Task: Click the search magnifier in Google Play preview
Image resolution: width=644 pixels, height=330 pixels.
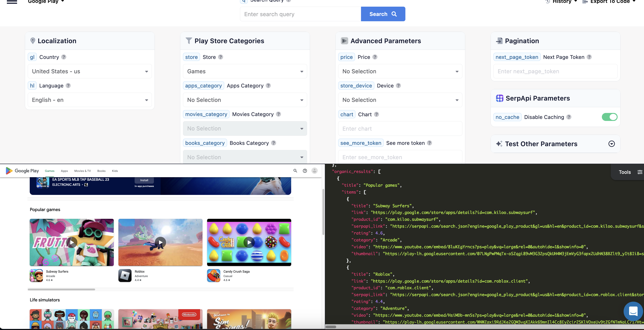Action: coord(295,171)
